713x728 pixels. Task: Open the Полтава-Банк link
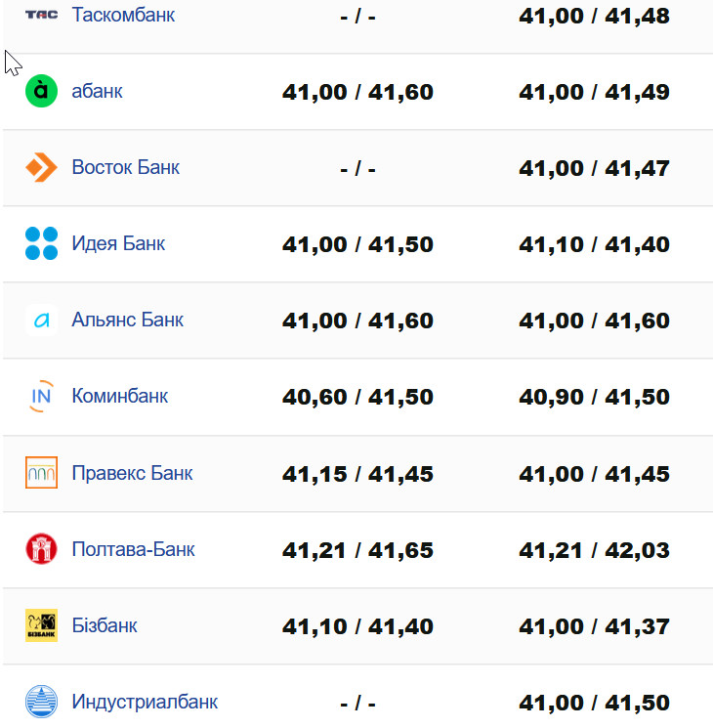(x=133, y=549)
